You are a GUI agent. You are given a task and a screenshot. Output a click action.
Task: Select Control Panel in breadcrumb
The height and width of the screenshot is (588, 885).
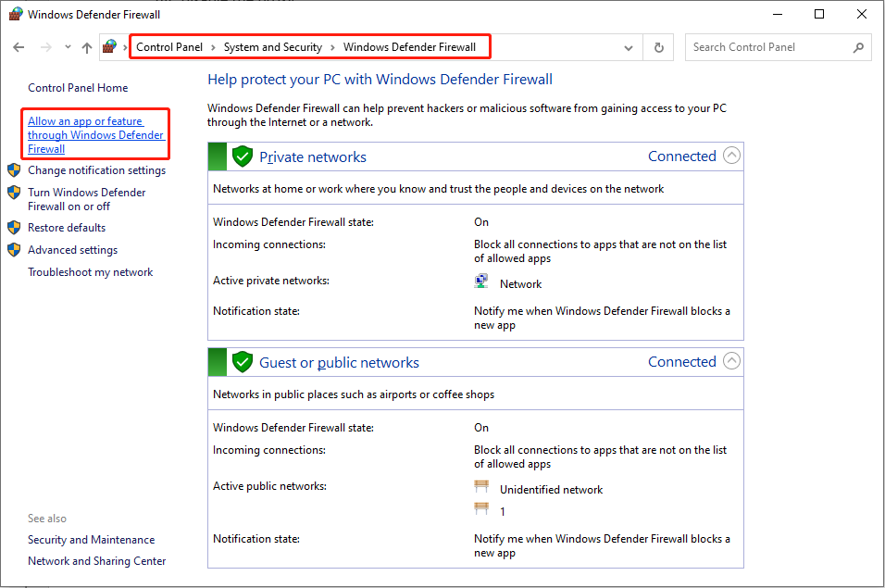pos(169,47)
